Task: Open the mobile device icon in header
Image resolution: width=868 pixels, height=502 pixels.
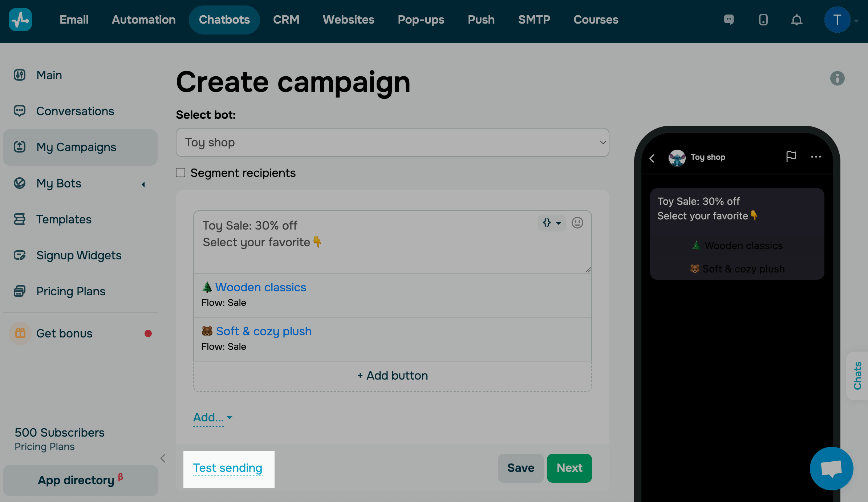Action: (x=763, y=20)
